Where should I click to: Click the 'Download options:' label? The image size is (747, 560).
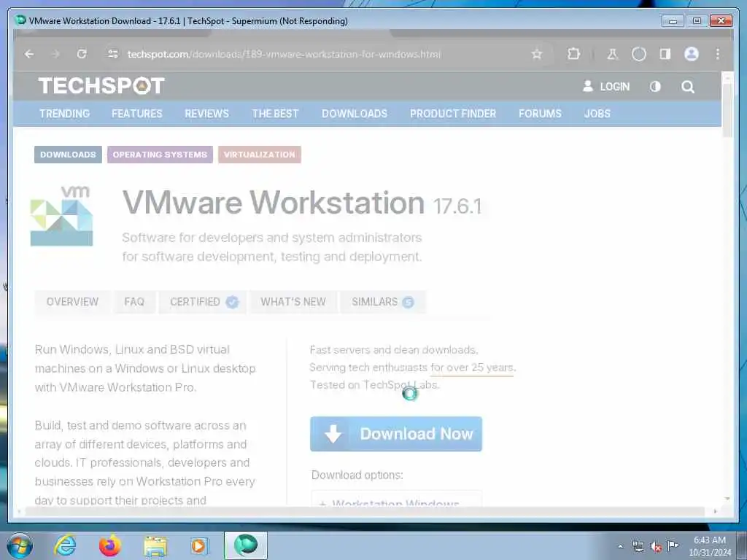[357, 475]
